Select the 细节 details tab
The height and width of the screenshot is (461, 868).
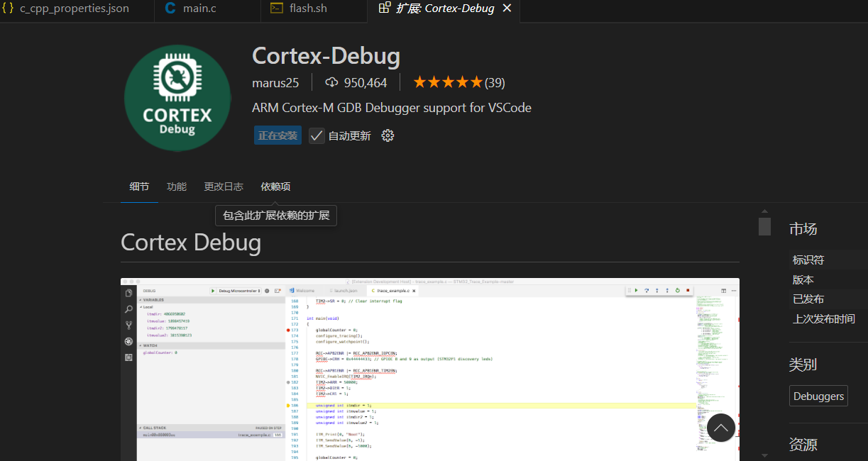pyautogui.click(x=139, y=187)
